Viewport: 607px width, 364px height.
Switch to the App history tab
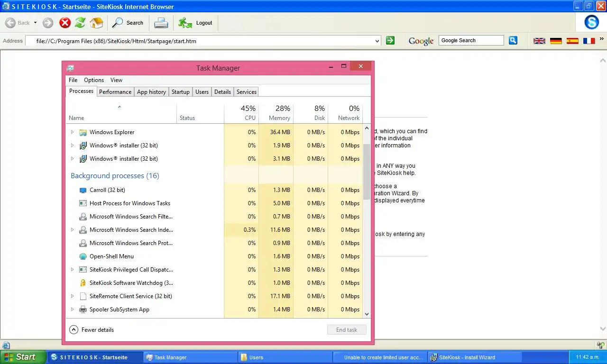(x=152, y=92)
